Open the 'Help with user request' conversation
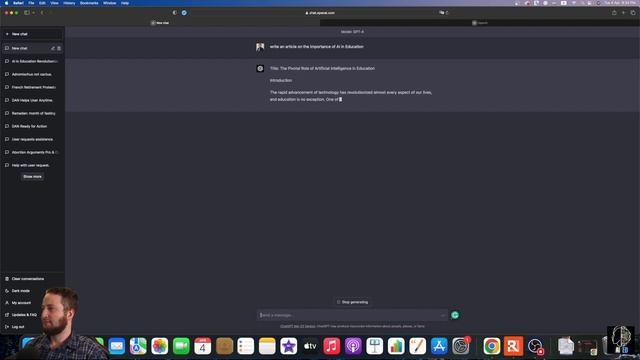Image resolution: width=640 pixels, height=360 pixels. (x=33, y=165)
